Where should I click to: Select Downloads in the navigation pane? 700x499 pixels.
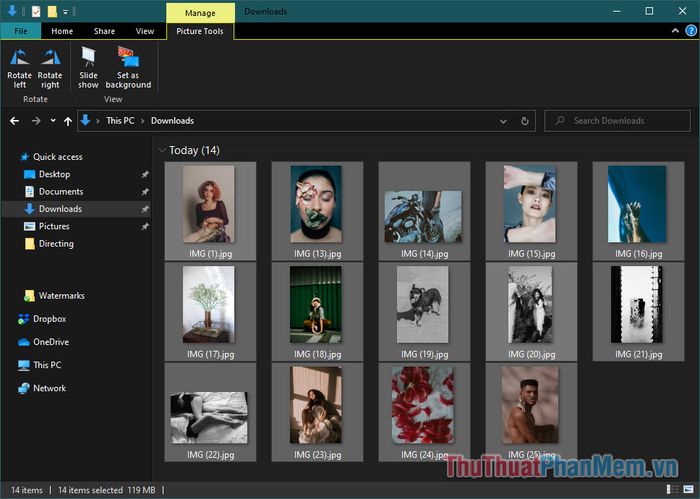[60, 209]
